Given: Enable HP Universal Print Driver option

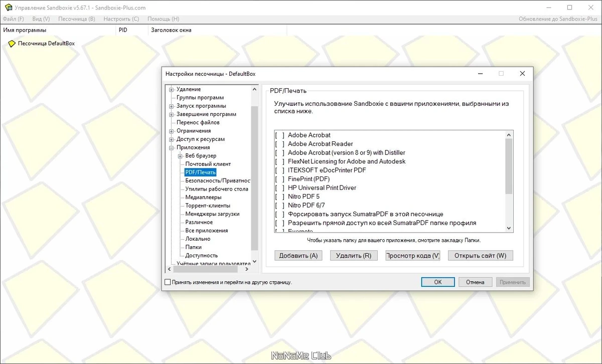Looking at the screenshot, I should tap(279, 188).
